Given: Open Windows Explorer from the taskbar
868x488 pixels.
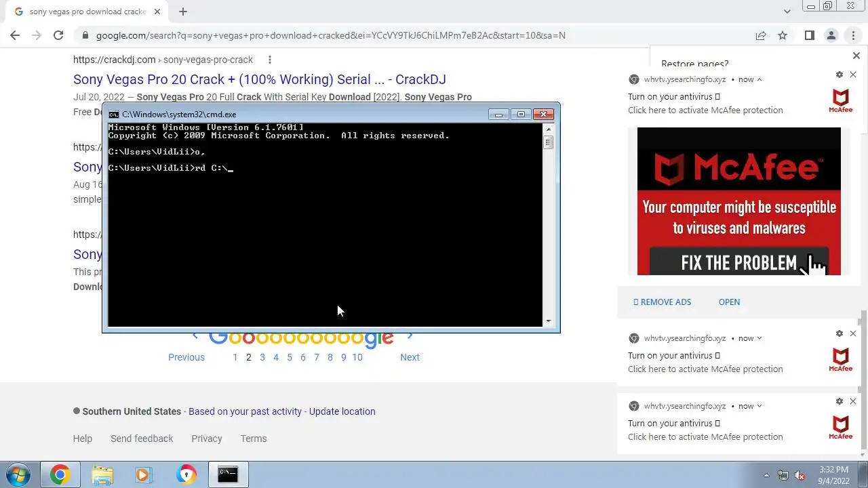Looking at the screenshot, I should [x=102, y=474].
